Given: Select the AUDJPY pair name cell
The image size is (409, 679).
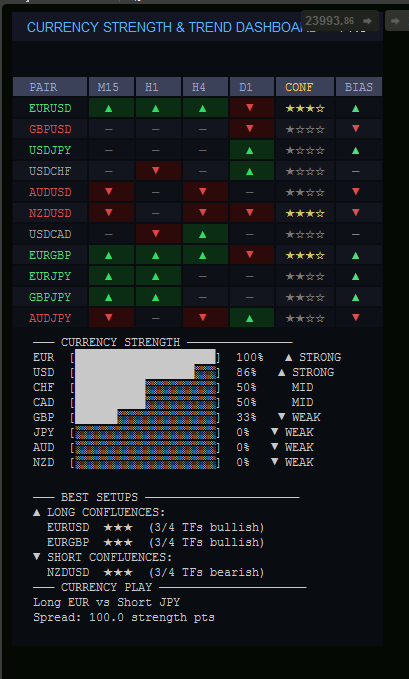Looking at the screenshot, I should (50, 318).
